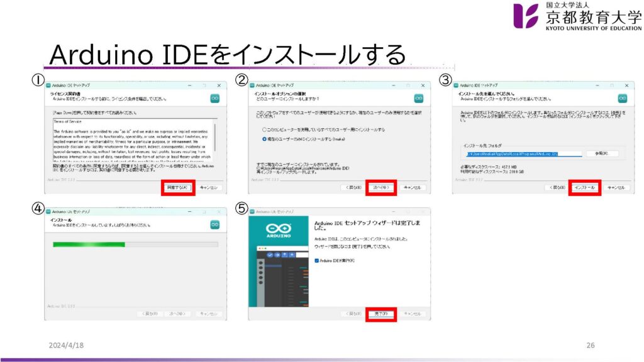The height and width of the screenshot is (362, 644).
Task: Close the step 2 install options window
Action: tap(423, 84)
